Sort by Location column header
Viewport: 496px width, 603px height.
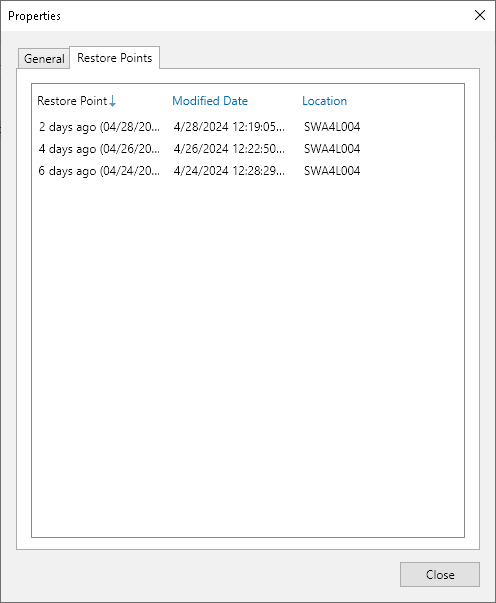325,101
